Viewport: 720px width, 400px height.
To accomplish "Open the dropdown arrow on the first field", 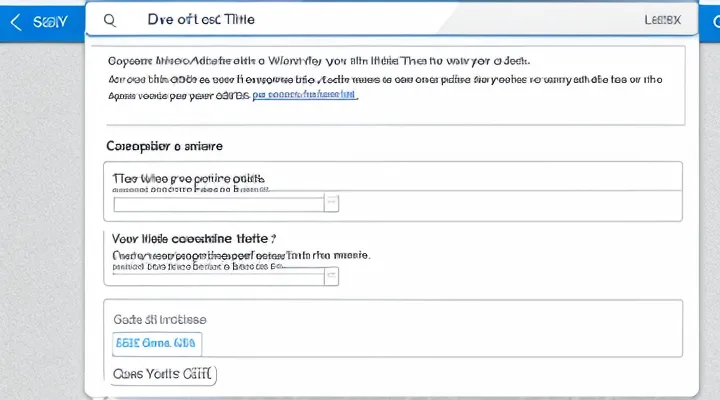I will 332,204.
